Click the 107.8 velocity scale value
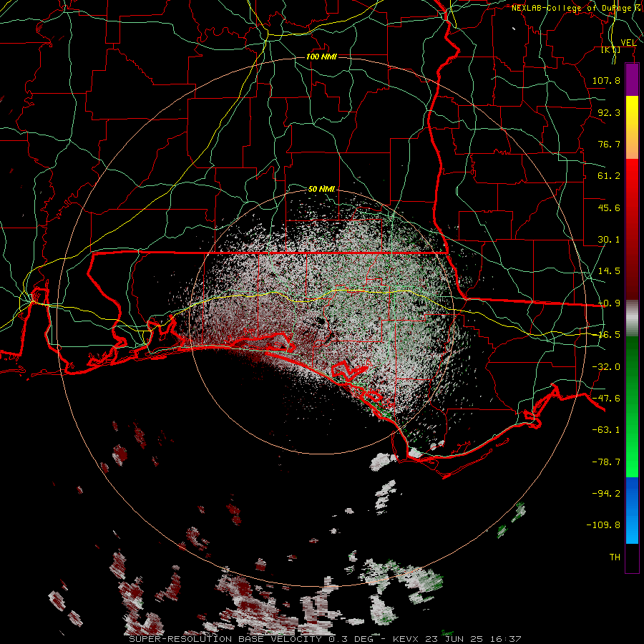 (606, 80)
